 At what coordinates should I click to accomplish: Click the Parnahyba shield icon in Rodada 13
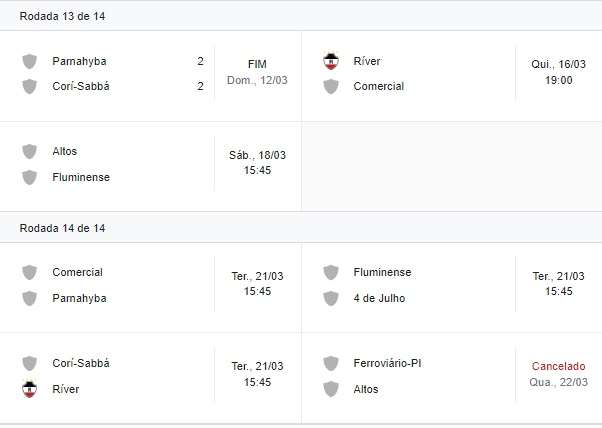tap(30, 61)
